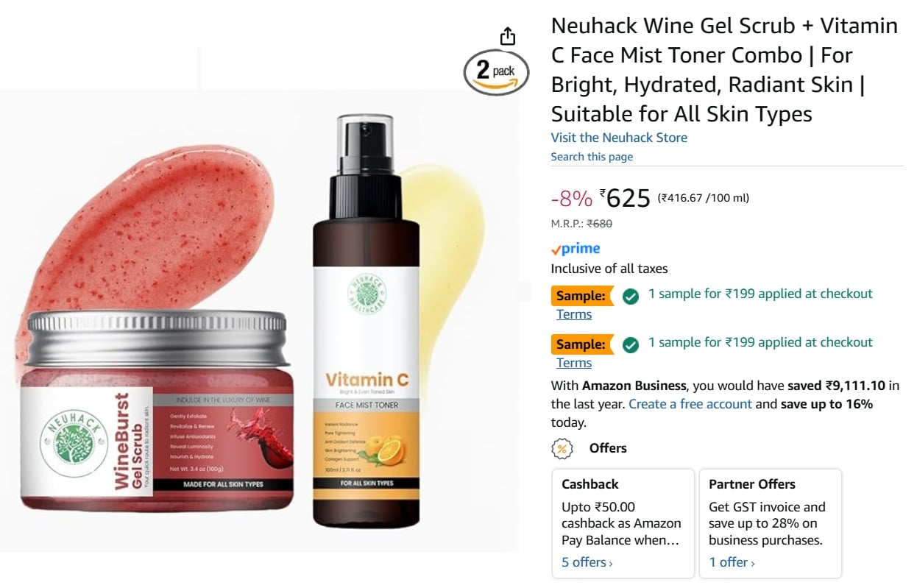Click Create a free account link
The image size is (917, 588).
[690, 404]
